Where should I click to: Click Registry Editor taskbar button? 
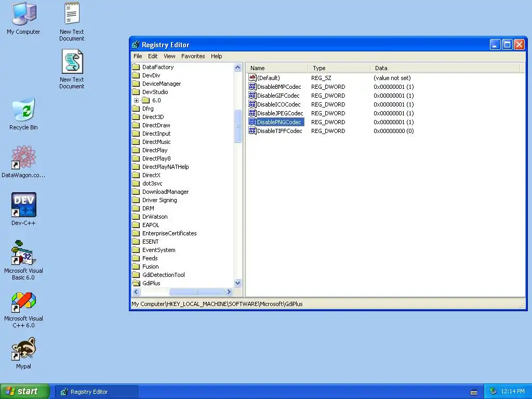pos(97,392)
